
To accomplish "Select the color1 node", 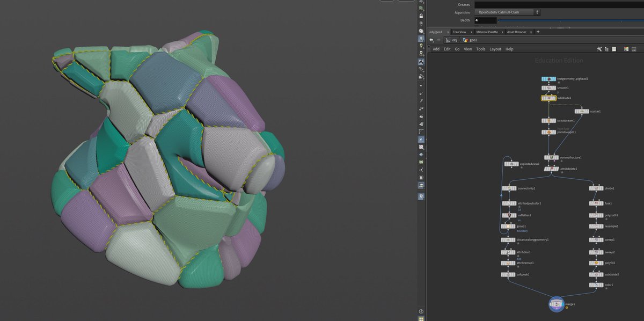I will [x=596, y=285].
